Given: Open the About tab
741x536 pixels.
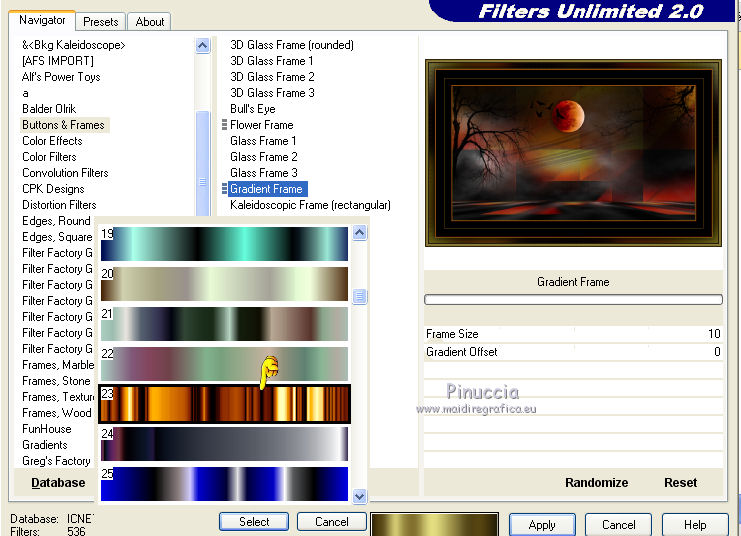Looking at the screenshot, I should click(150, 21).
